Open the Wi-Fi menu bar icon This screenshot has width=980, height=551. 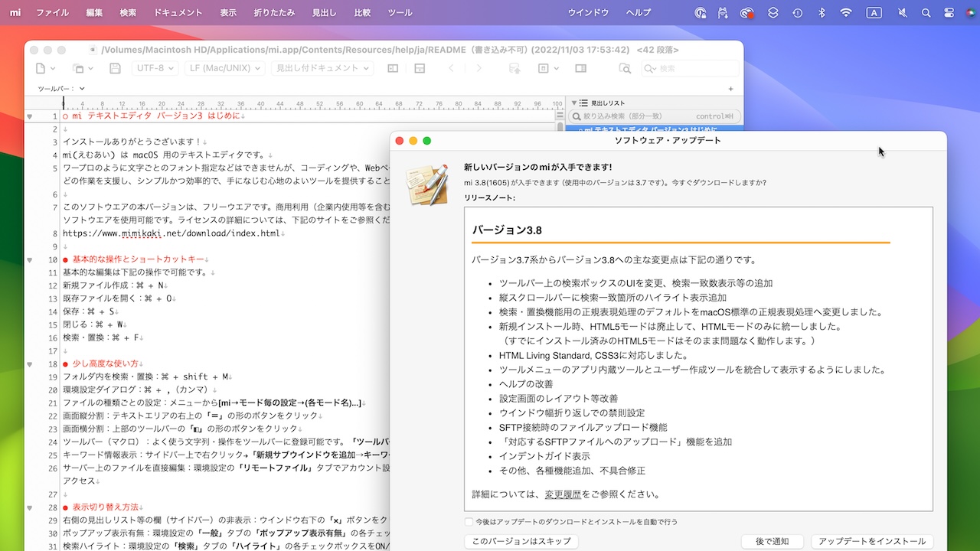point(846,12)
